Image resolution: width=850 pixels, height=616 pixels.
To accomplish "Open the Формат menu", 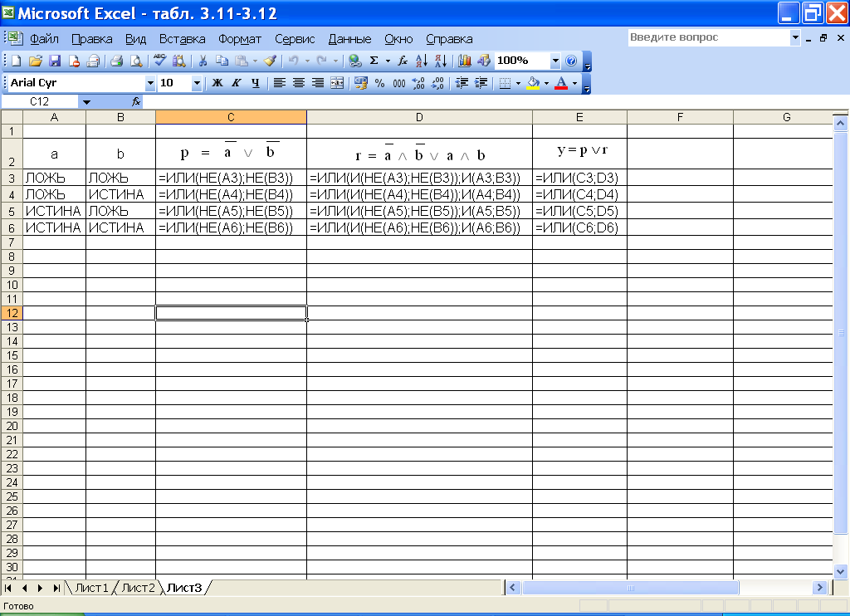I will point(240,39).
